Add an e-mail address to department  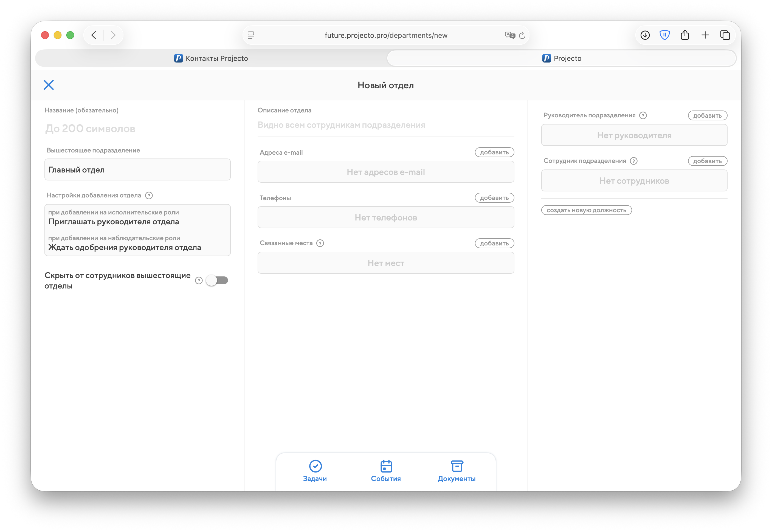point(494,152)
